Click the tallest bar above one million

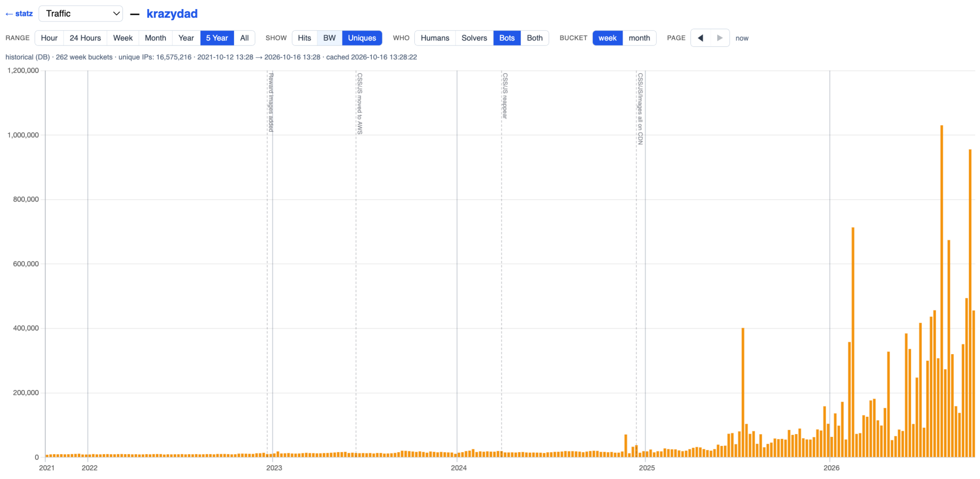942,291
